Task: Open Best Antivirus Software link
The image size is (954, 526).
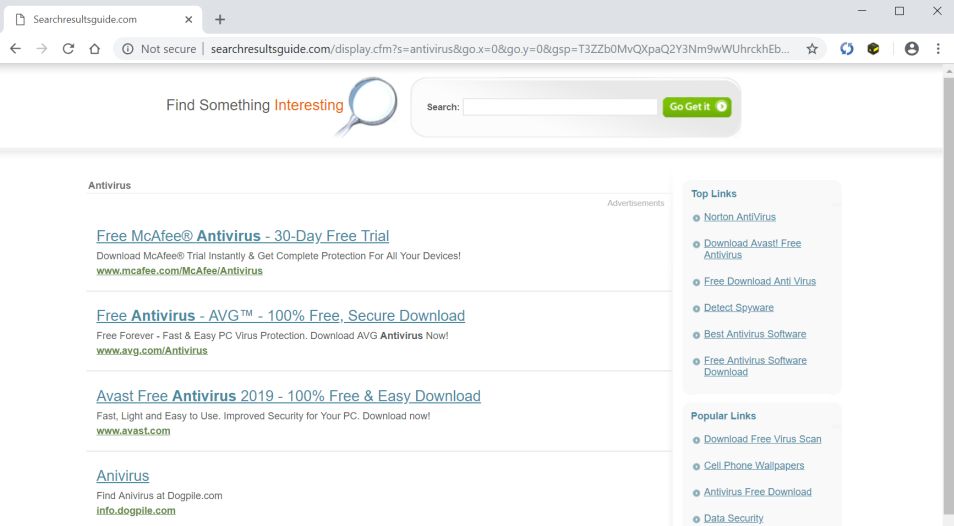Action: 755,334
